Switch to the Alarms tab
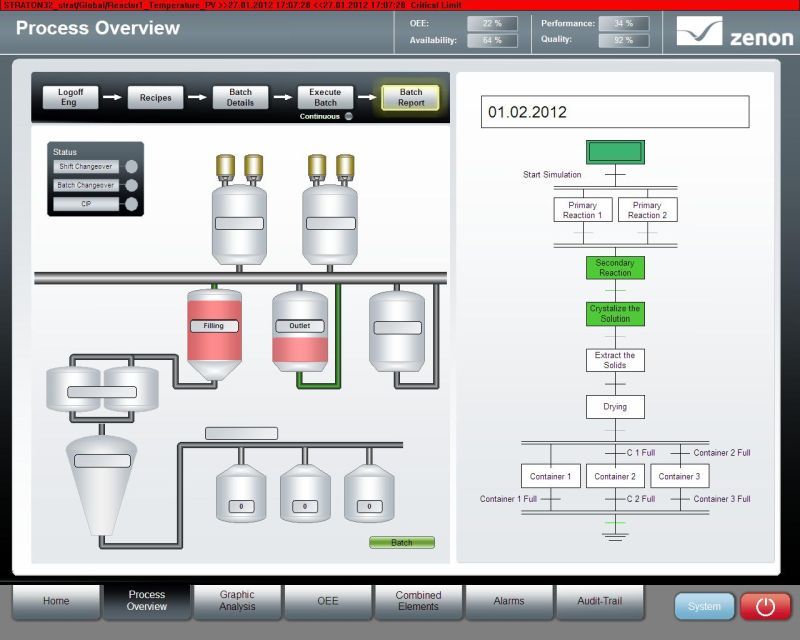The image size is (800, 640). click(x=509, y=601)
